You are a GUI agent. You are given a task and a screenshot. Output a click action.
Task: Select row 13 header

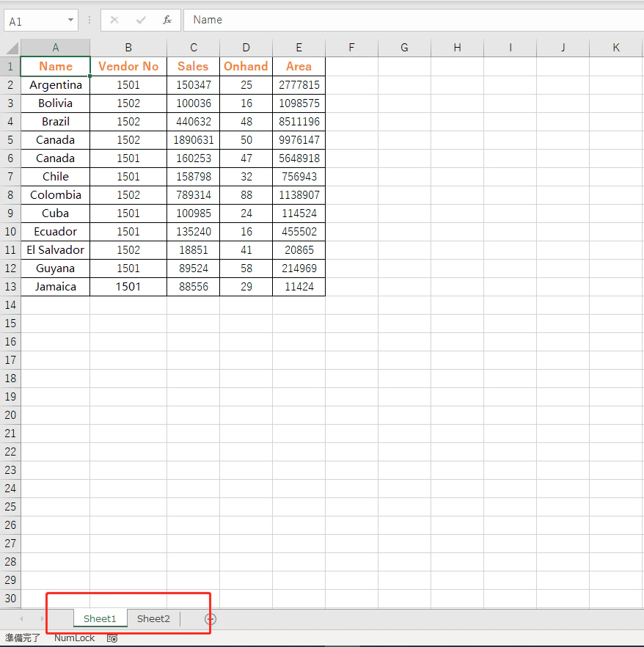[10, 286]
